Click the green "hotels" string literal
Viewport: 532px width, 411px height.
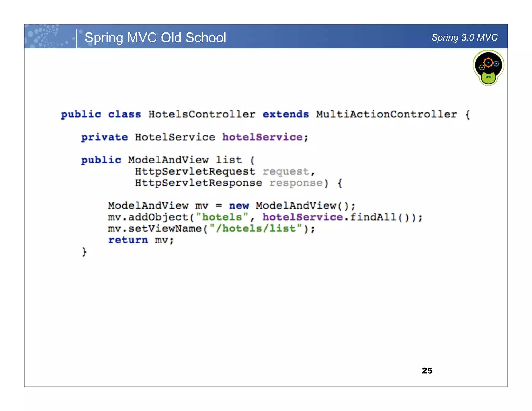(222, 217)
